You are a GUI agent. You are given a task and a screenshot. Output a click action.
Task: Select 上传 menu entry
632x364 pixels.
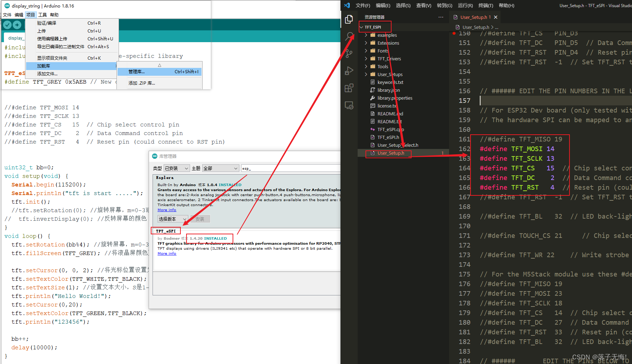tap(72, 31)
